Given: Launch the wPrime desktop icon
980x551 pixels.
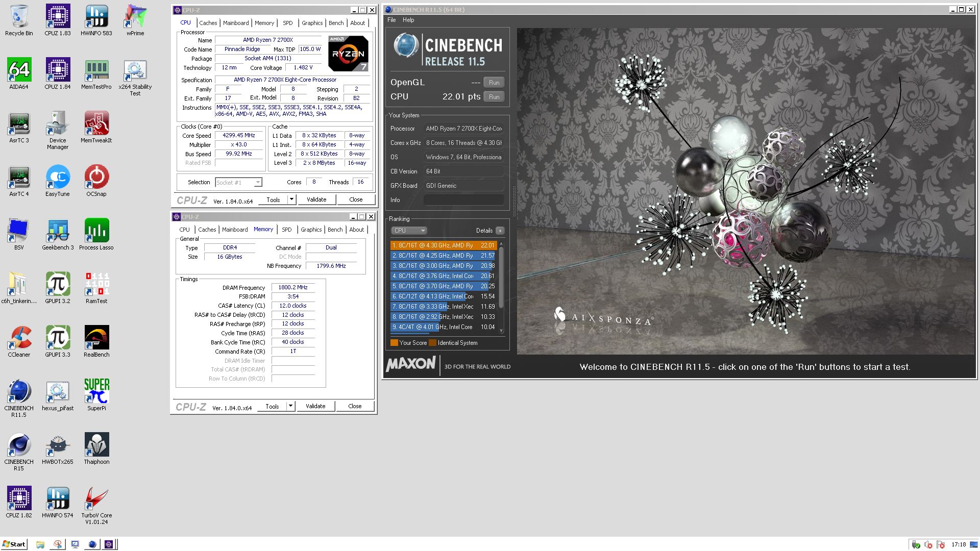Looking at the screenshot, I should click(x=135, y=20).
